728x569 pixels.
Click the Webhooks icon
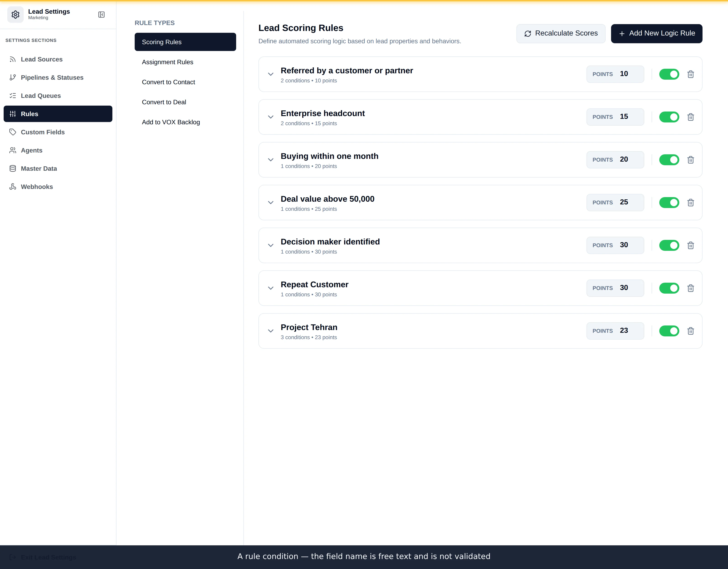coord(13,187)
